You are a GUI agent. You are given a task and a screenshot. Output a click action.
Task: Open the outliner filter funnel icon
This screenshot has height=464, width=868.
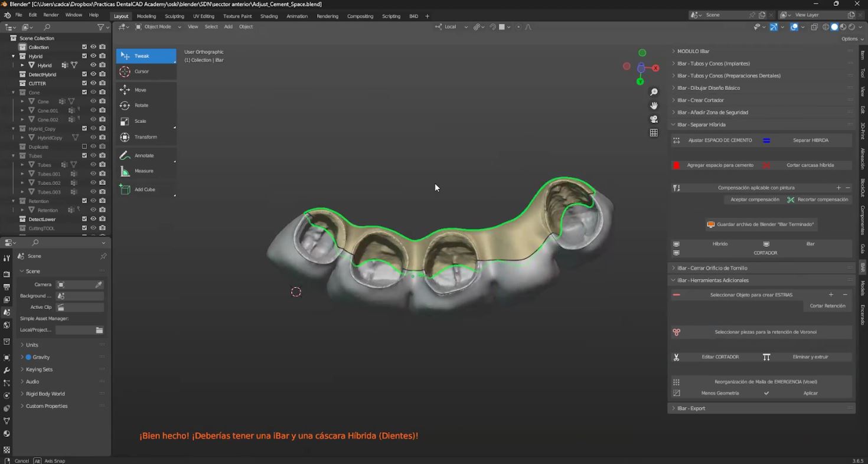point(100,27)
